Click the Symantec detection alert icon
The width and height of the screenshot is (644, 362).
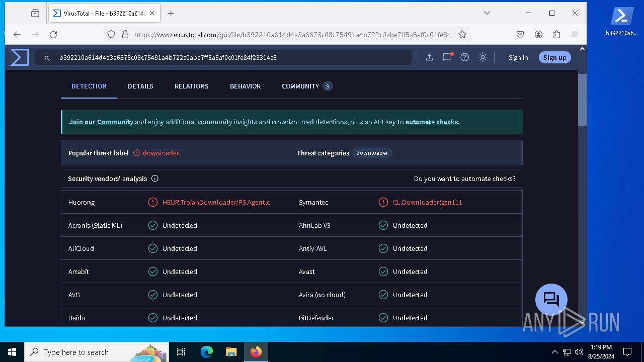[x=383, y=202]
